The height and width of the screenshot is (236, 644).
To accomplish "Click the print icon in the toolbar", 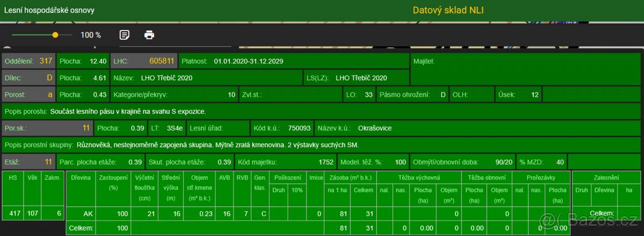I will pyautogui.click(x=149, y=35).
